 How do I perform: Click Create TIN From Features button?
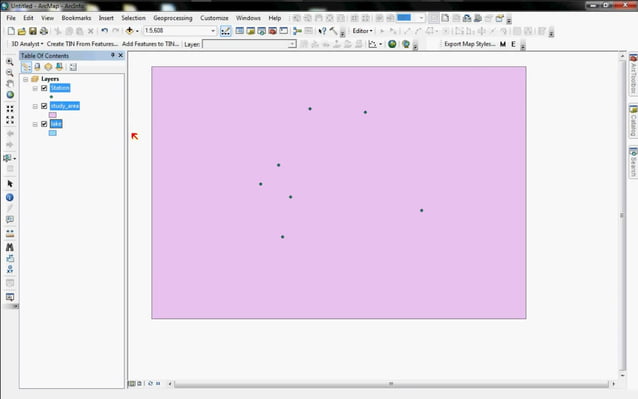coord(82,44)
